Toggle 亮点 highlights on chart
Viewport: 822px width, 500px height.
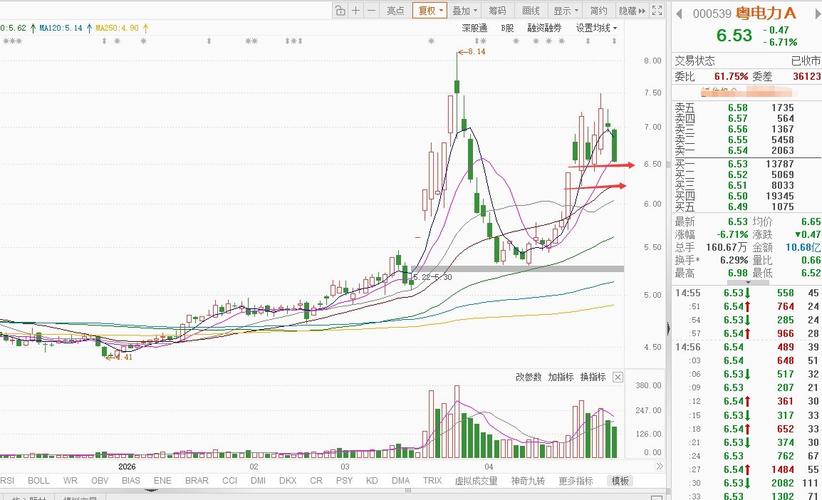pos(395,10)
